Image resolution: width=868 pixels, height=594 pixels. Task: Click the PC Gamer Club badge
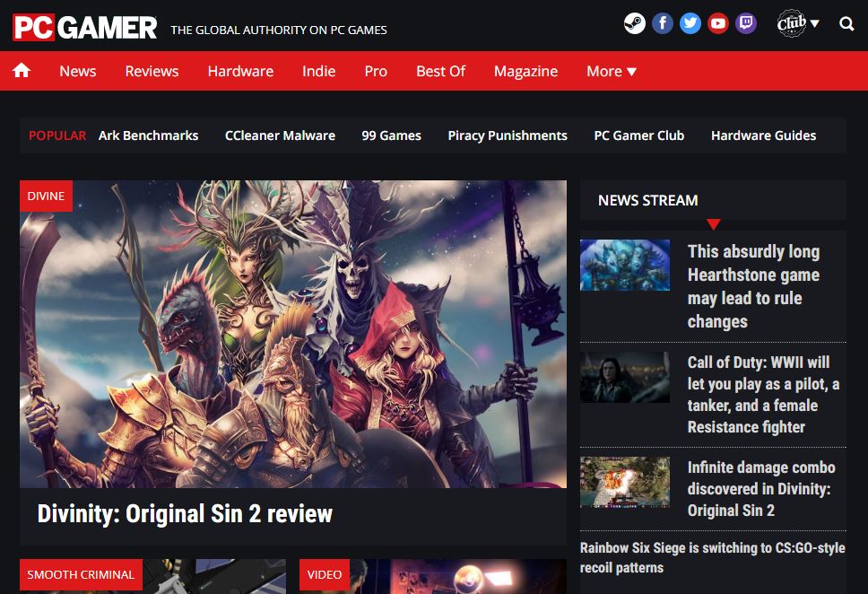[790, 23]
